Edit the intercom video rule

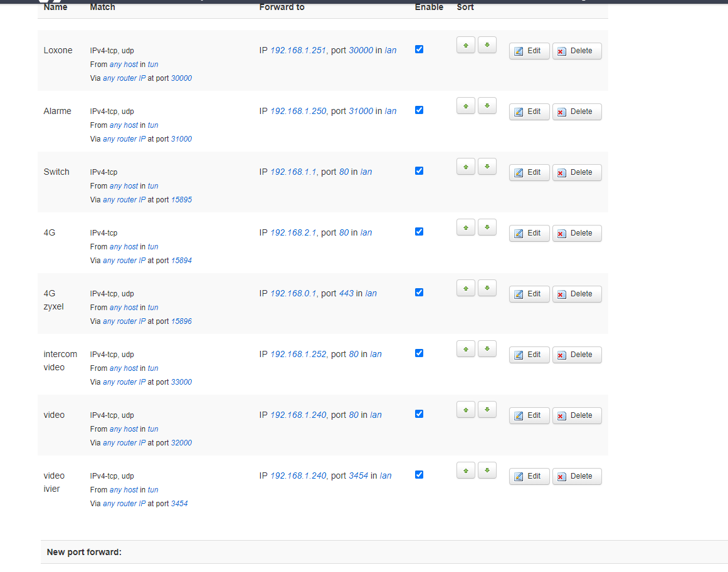coord(529,355)
